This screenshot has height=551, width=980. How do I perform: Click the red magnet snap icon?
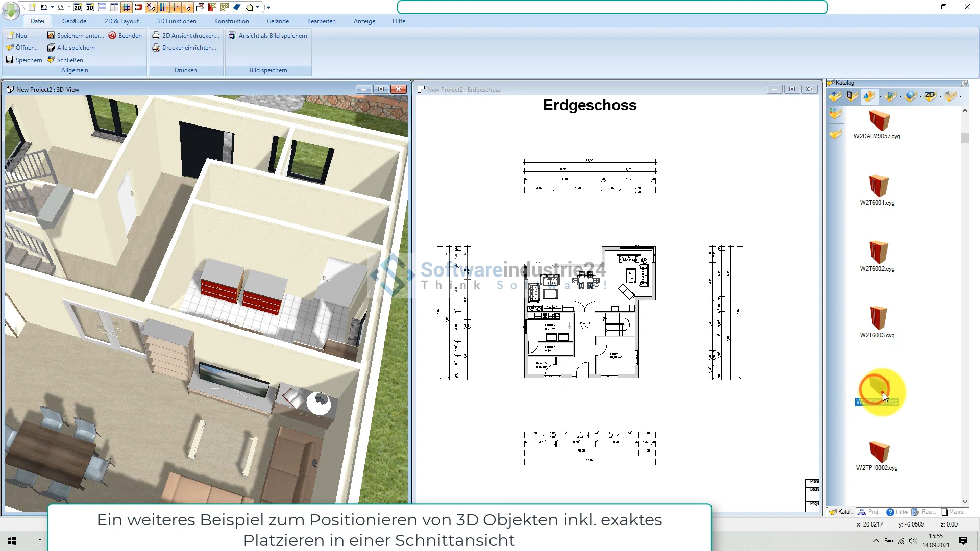(138, 7)
